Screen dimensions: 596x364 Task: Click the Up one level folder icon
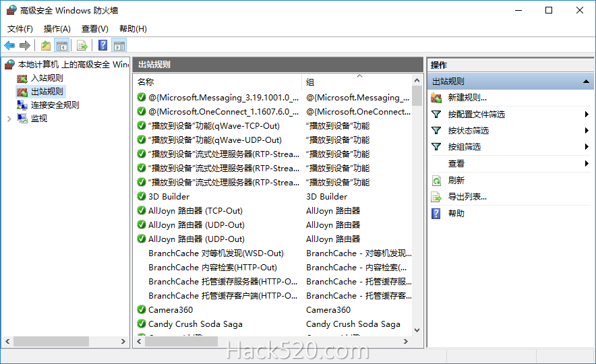(x=46, y=46)
